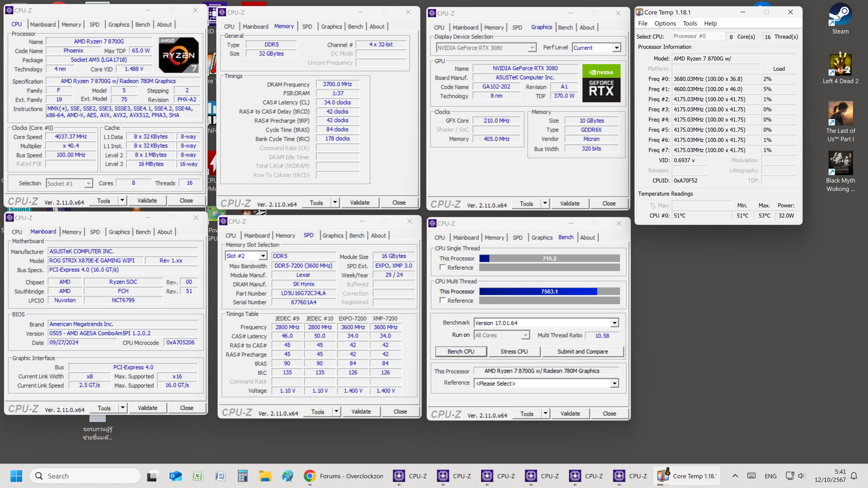Image resolution: width=868 pixels, height=488 pixels.
Task: Launch Outlook from the taskbar
Action: tap(175, 476)
